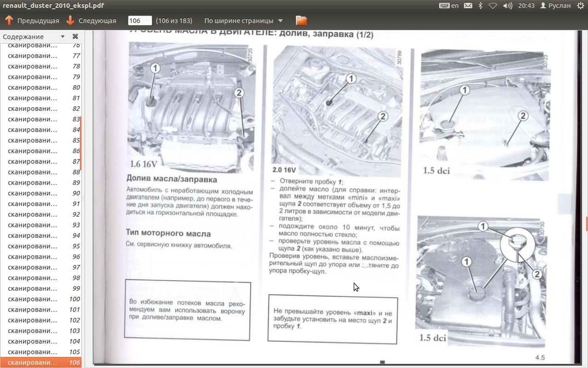588x368 pixels.
Task: Select contents entry for page 103
Action: tap(41, 331)
